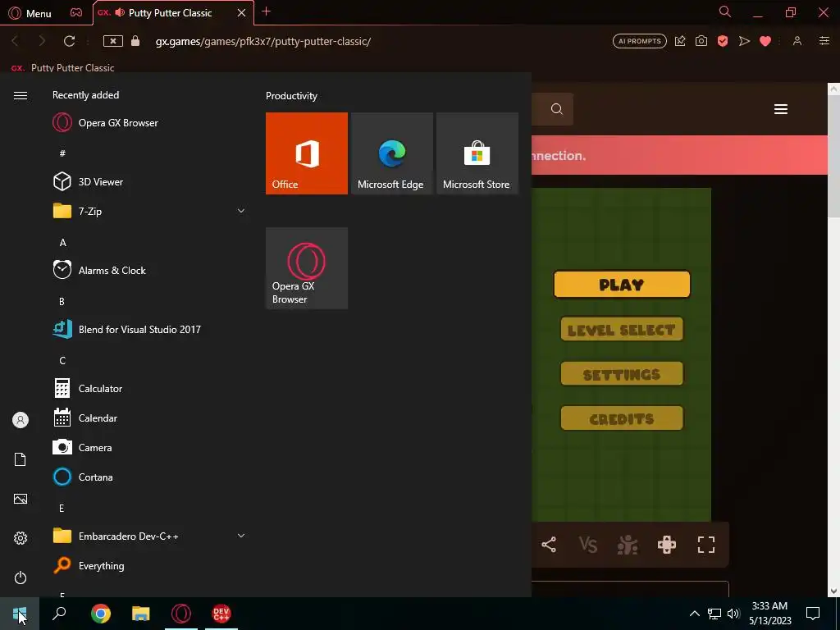Toggle game fullscreen icon

(706, 545)
